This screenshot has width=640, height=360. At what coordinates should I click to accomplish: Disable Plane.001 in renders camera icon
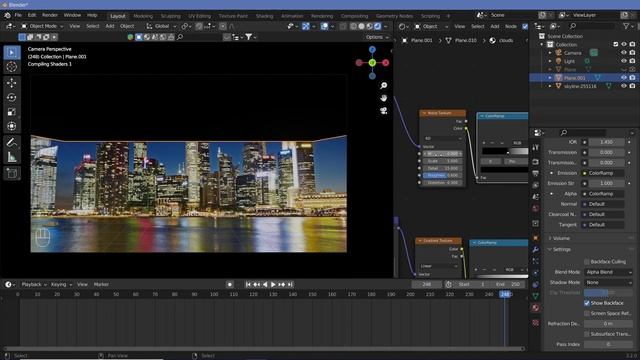click(x=632, y=78)
